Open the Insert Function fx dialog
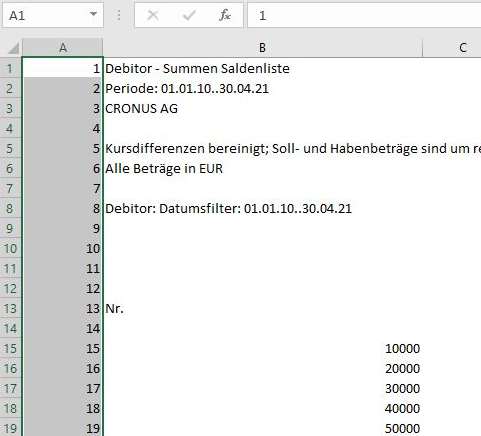The image size is (481, 436). pyautogui.click(x=225, y=15)
